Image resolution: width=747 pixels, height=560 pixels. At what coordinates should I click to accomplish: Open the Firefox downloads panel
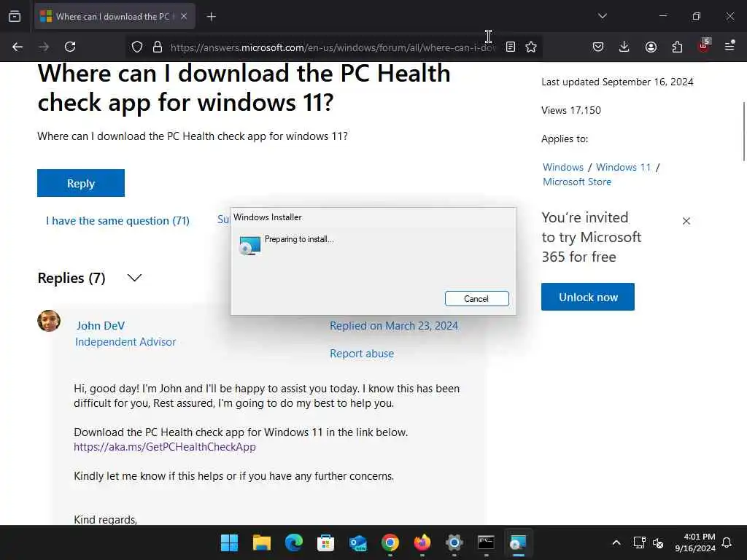tap(624, 47)
